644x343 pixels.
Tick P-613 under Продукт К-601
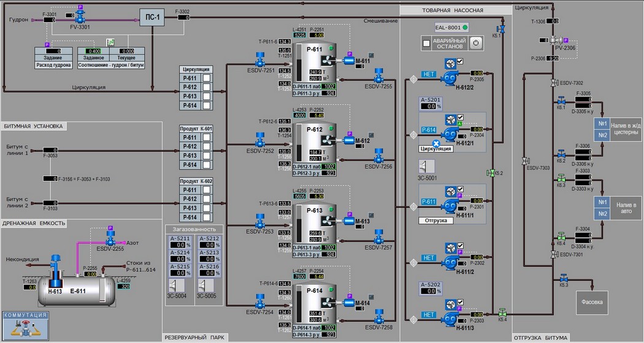(x=207, y=156)
